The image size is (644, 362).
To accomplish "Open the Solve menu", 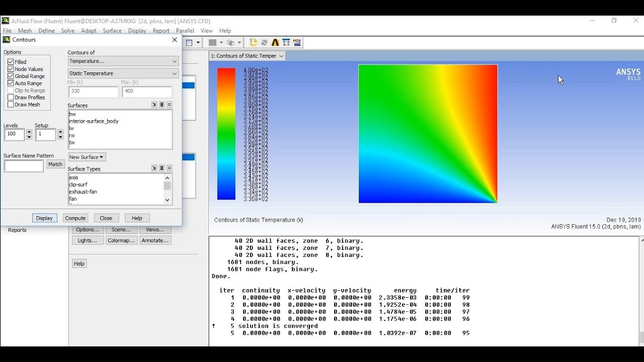I will coord(67,31).
